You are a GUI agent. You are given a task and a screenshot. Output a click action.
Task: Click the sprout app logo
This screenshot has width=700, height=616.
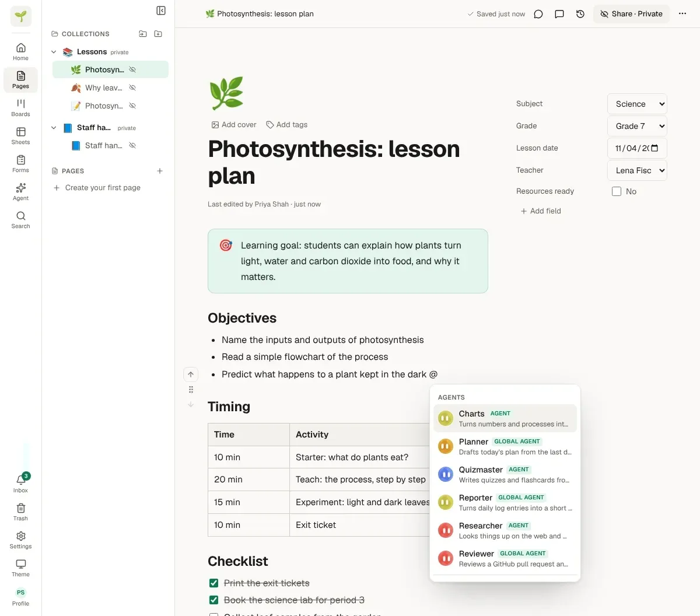pos(21,16)
